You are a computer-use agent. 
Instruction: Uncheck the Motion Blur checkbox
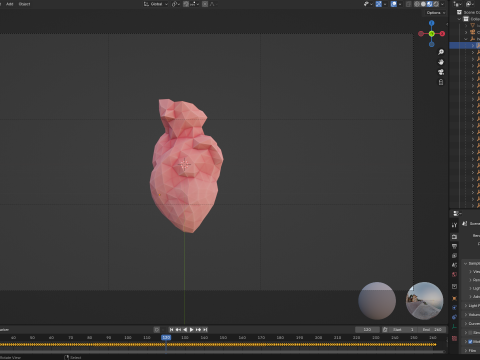tap(470, 341)
